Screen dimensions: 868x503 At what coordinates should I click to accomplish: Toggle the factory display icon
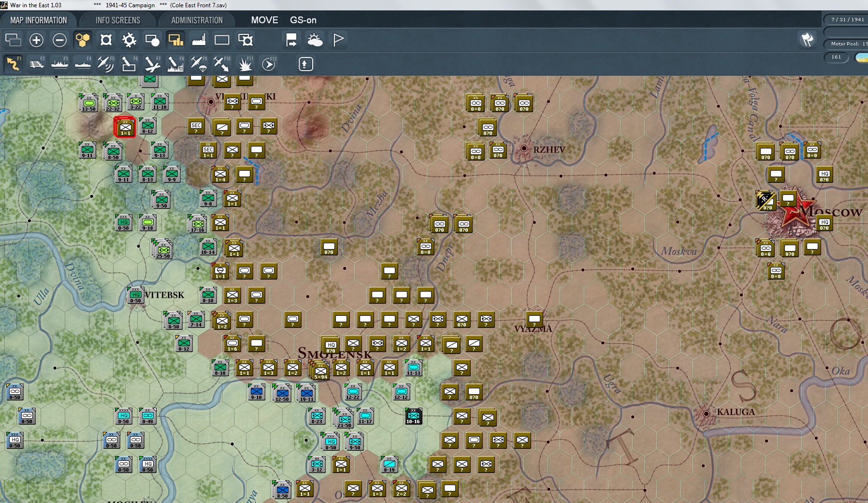click(199, 40)
